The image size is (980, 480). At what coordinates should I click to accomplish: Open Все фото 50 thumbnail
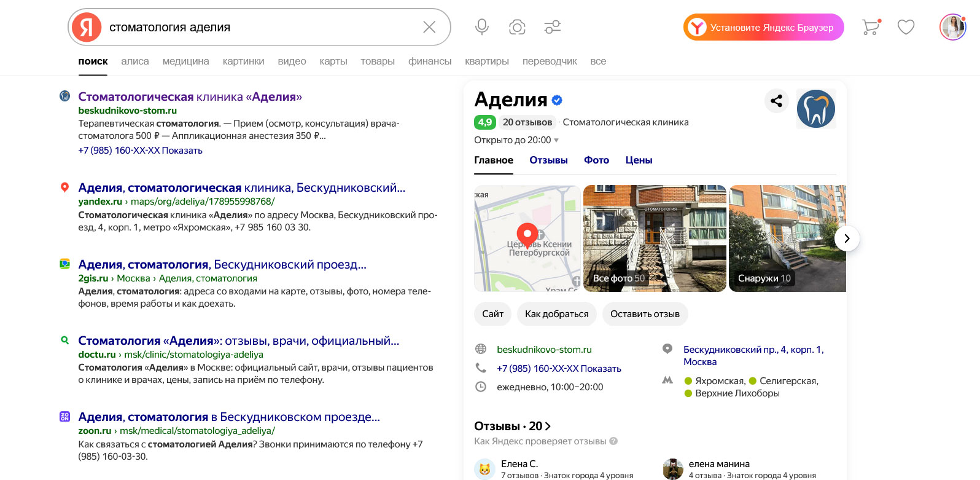(655, 238)
